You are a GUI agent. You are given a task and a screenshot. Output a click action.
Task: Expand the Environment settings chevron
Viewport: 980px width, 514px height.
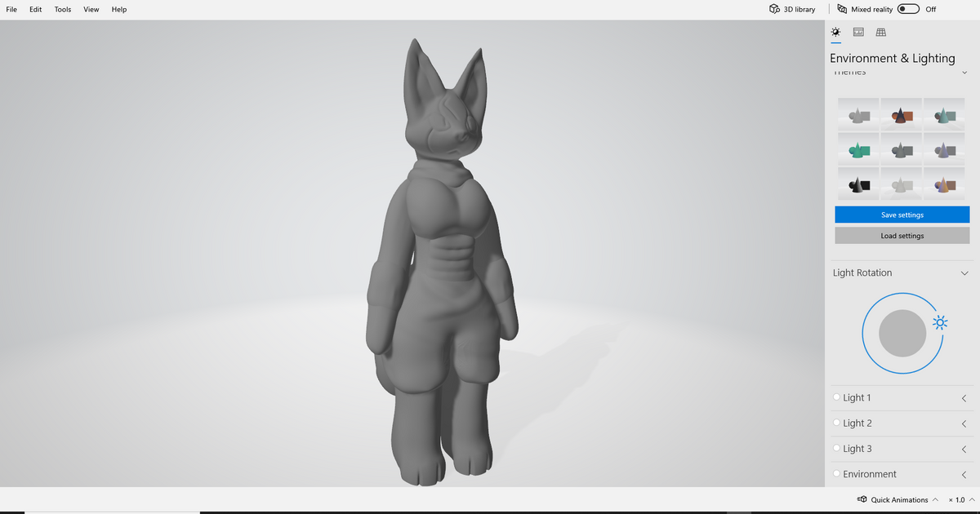pyautogui.click(x=964, y=474)
